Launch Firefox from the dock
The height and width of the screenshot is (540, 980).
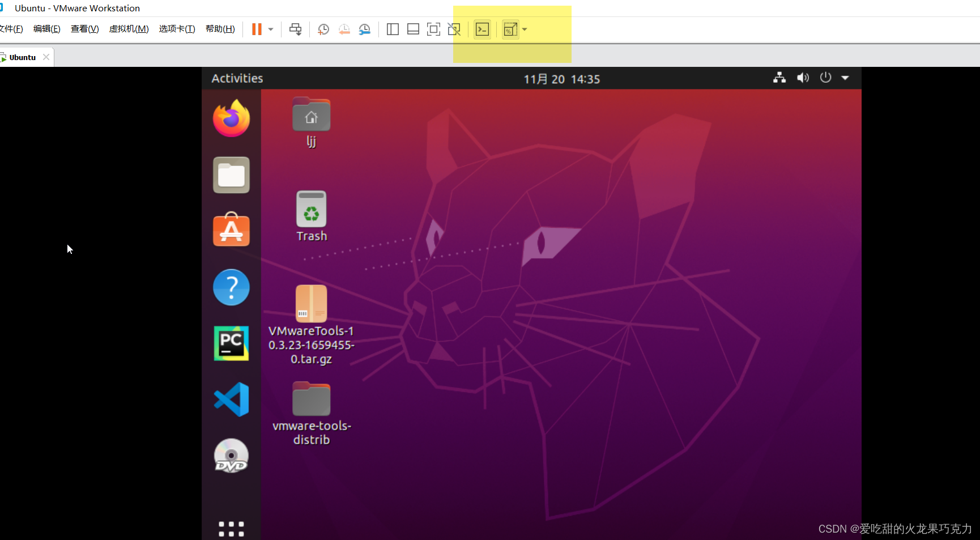(231, 118)
